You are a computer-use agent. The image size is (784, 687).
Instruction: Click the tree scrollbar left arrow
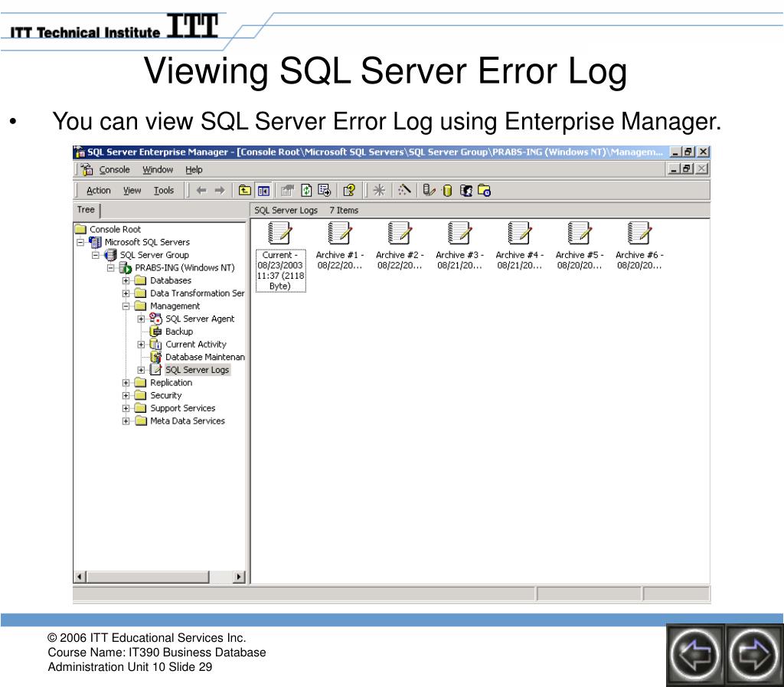click(x=80, y=577)
